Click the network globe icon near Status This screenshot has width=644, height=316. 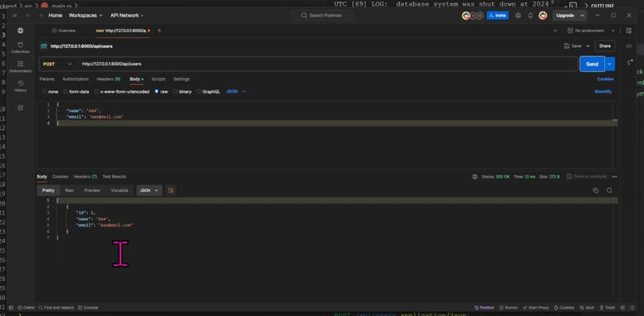click(475, 177)
